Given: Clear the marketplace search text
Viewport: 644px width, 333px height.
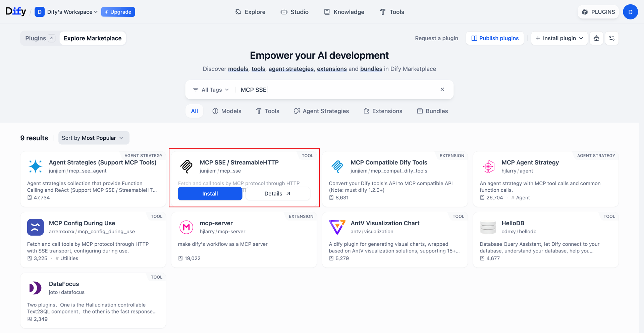Looking at the screenshot, I should [x=442, y=89].
